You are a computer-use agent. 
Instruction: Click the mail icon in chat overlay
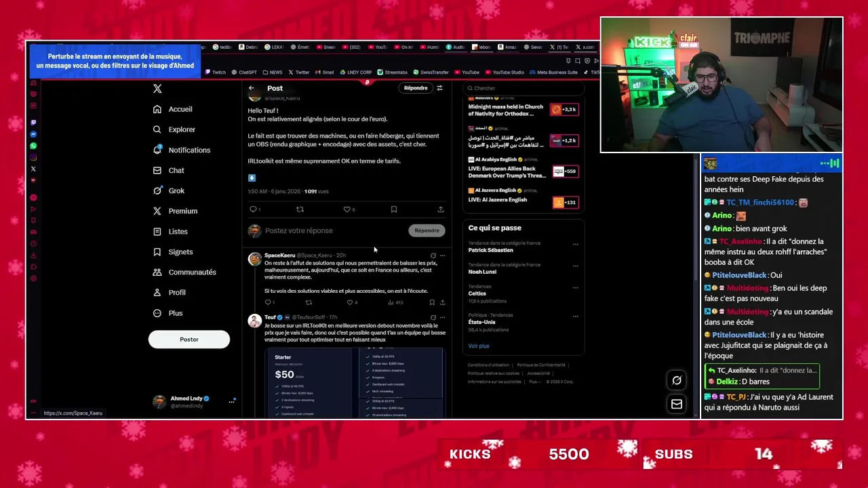tap(677, 404)
